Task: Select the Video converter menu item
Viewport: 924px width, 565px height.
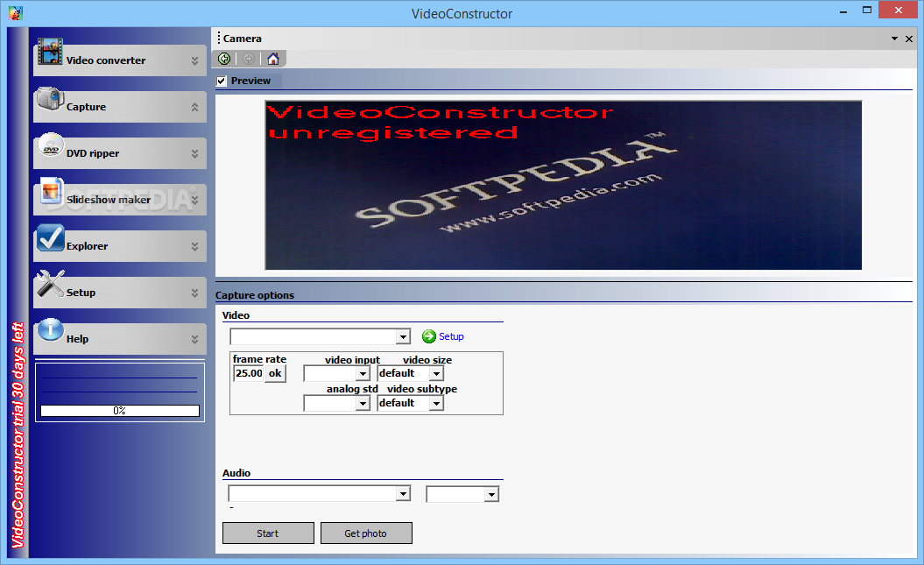Action: [120, 60]
